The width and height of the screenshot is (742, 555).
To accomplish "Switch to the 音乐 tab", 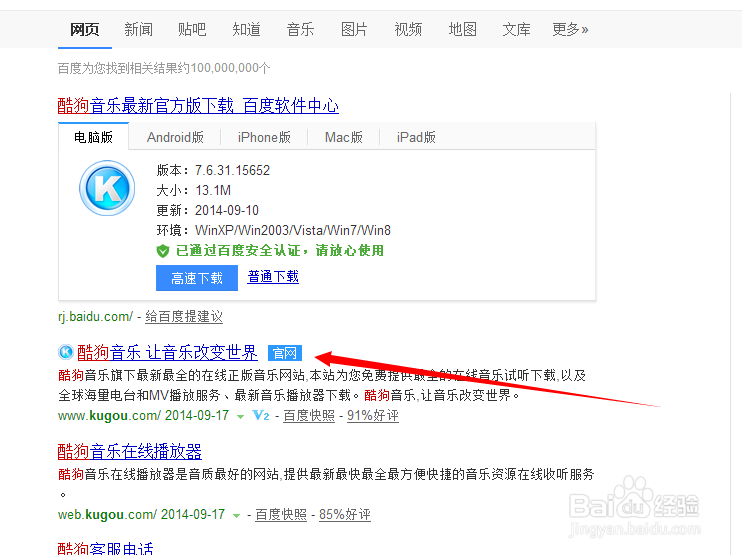I will point(300,29).
